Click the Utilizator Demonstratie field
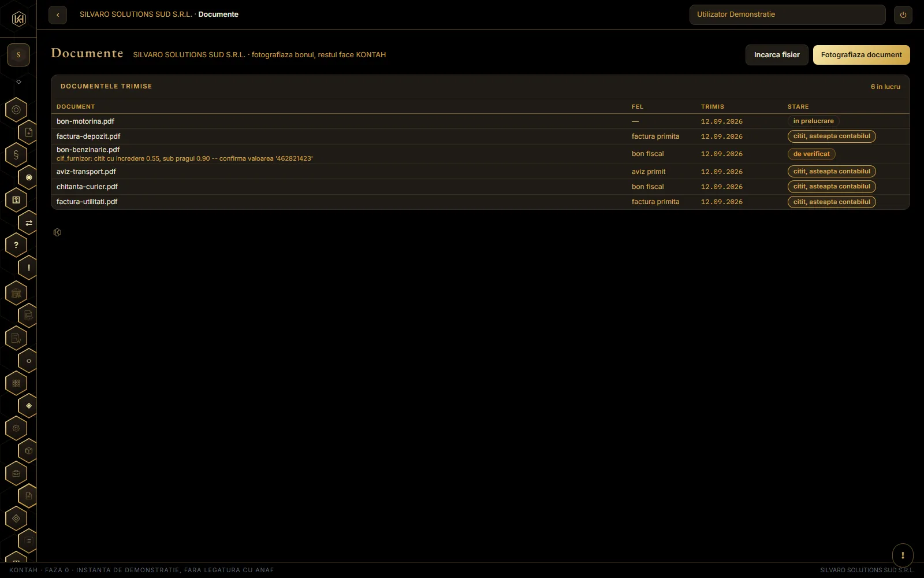 pyautogui.click(x=787, y=14)
